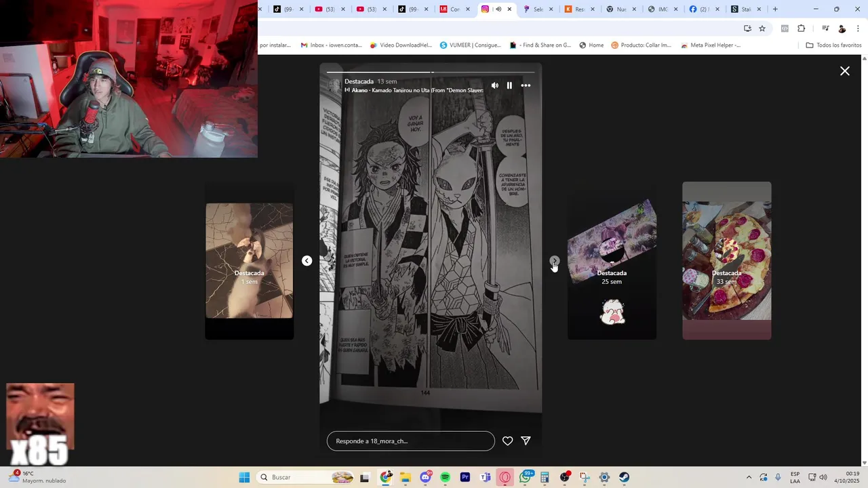Close the Instagram tab with its X
868x488 pixels.
[x=509, y=9]
